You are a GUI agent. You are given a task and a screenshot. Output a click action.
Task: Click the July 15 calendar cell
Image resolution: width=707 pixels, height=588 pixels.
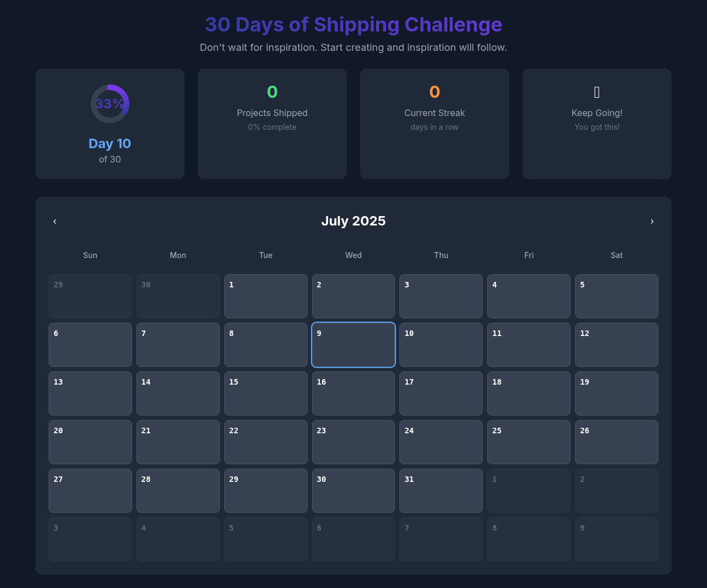266,393
